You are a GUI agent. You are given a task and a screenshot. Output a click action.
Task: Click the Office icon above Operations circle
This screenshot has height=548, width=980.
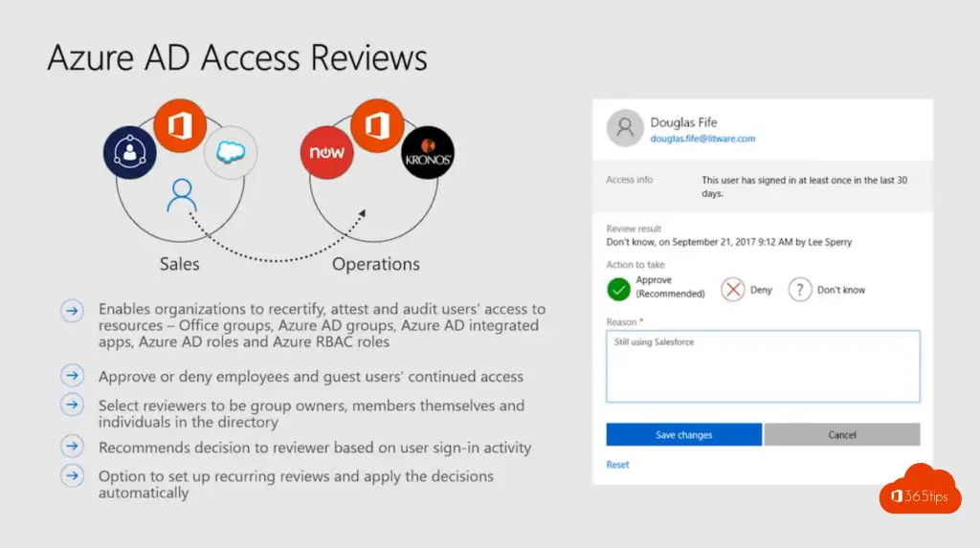pos(375,126)
